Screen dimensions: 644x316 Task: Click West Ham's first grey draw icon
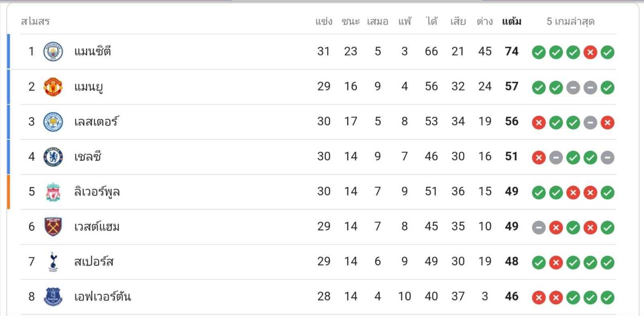pos(539,227)
